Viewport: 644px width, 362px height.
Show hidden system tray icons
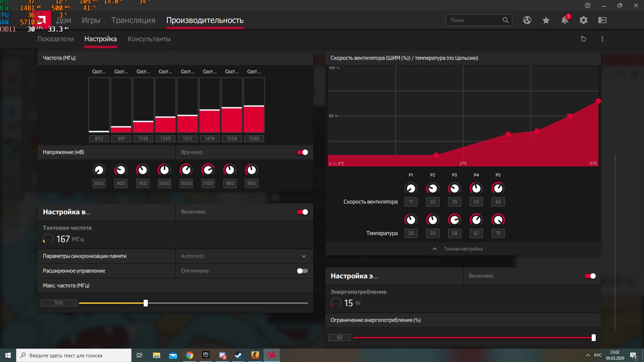(x=588, y=355)
